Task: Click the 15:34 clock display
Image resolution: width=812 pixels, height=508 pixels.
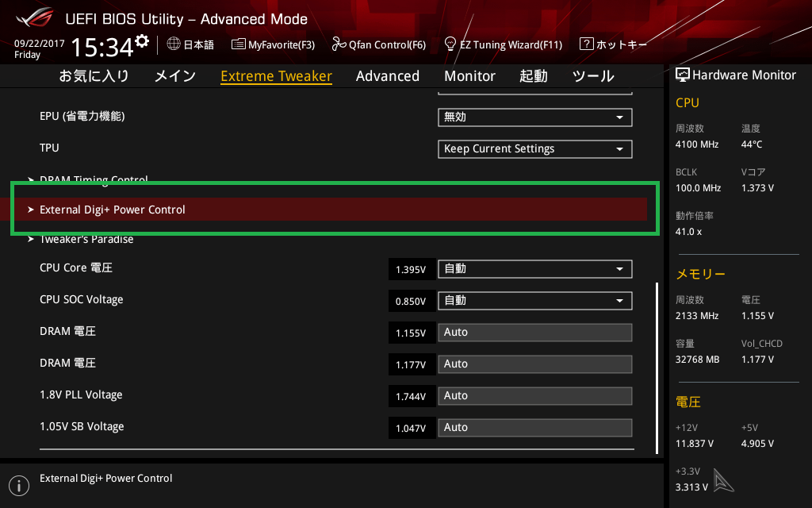Action: [x=102, y=47]
